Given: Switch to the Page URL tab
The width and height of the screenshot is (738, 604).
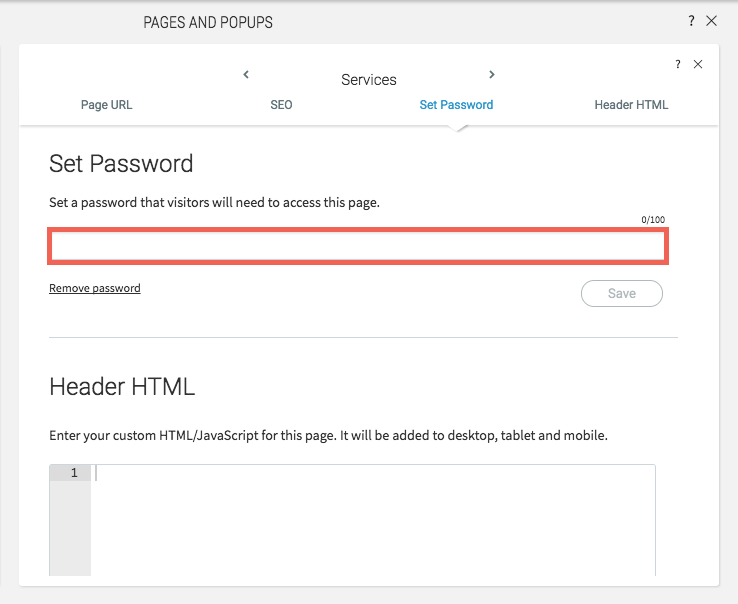Looking at the screenshot, I should (106, 105).
